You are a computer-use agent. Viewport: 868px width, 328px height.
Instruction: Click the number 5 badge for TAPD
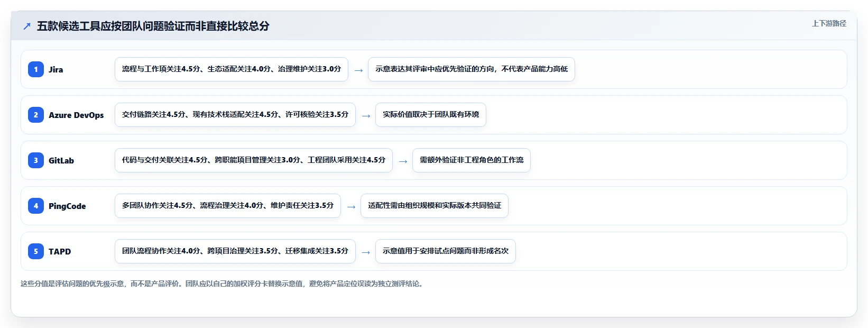pyautogui.click(x=36, y=251)
